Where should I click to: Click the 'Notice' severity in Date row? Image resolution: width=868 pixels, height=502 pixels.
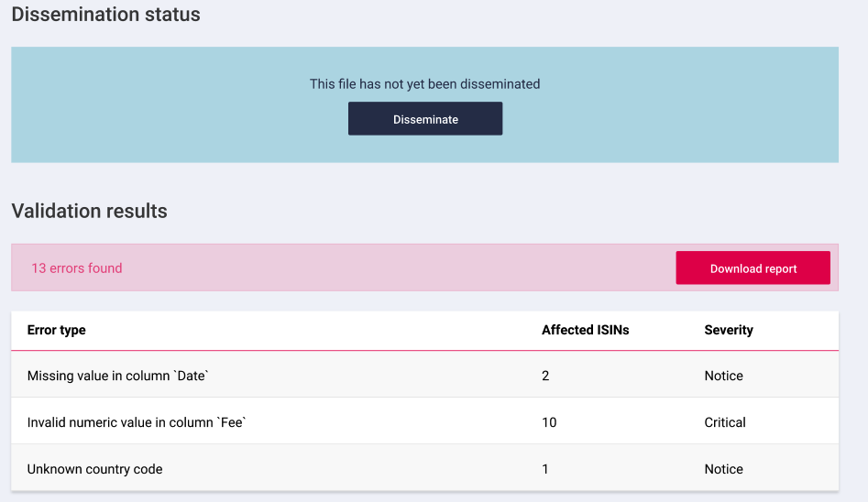723,376
